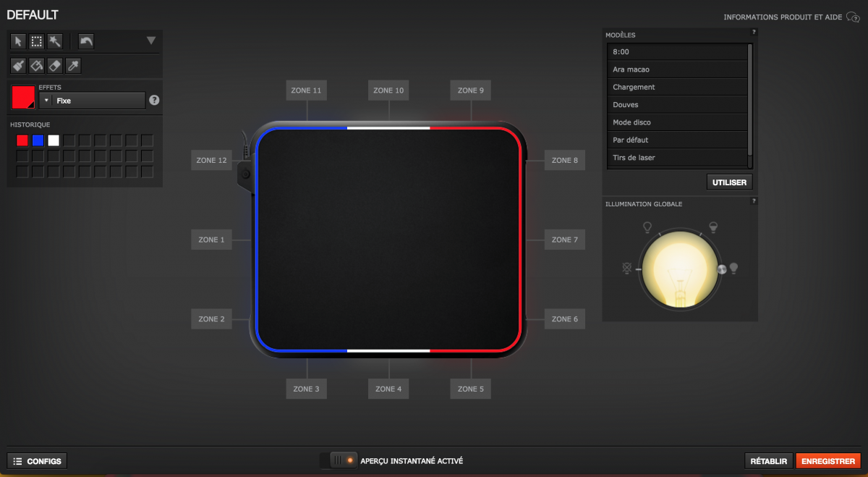868x477 pixels.
Task: Activate the magic wand tool
Action: click(55, 41)
